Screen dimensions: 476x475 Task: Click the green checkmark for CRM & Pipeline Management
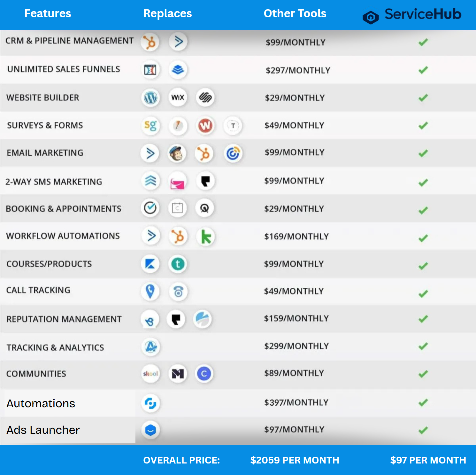[423, 42]
